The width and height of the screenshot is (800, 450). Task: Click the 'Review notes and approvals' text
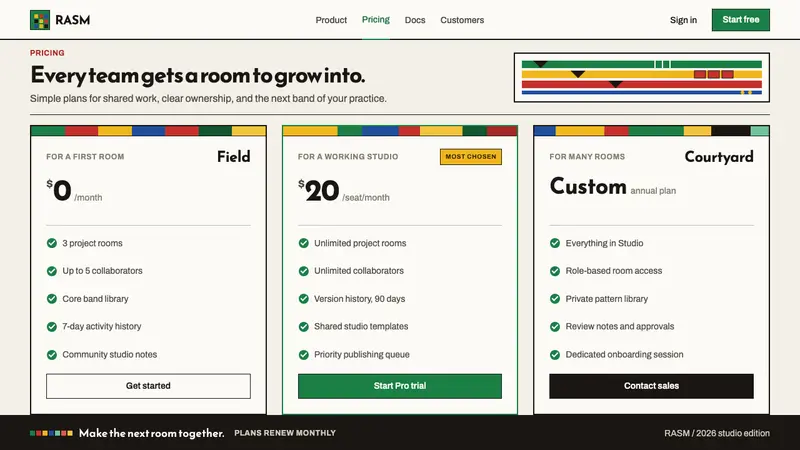click(x=620, y=327)
